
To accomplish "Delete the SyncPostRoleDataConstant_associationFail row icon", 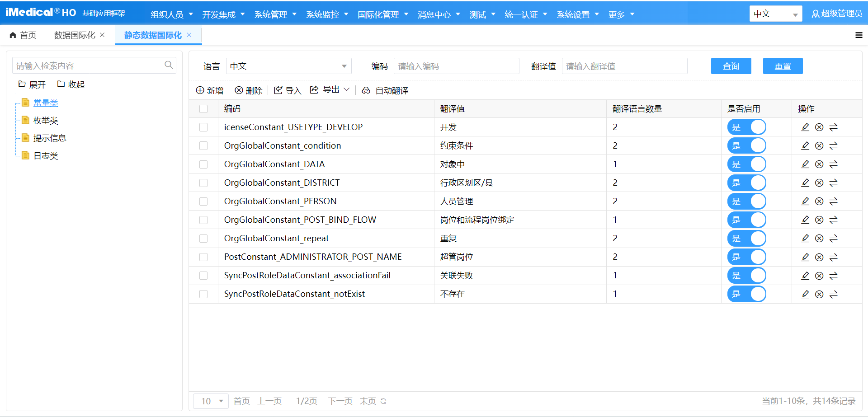I will pyautogui.click(x=819, y=276).
